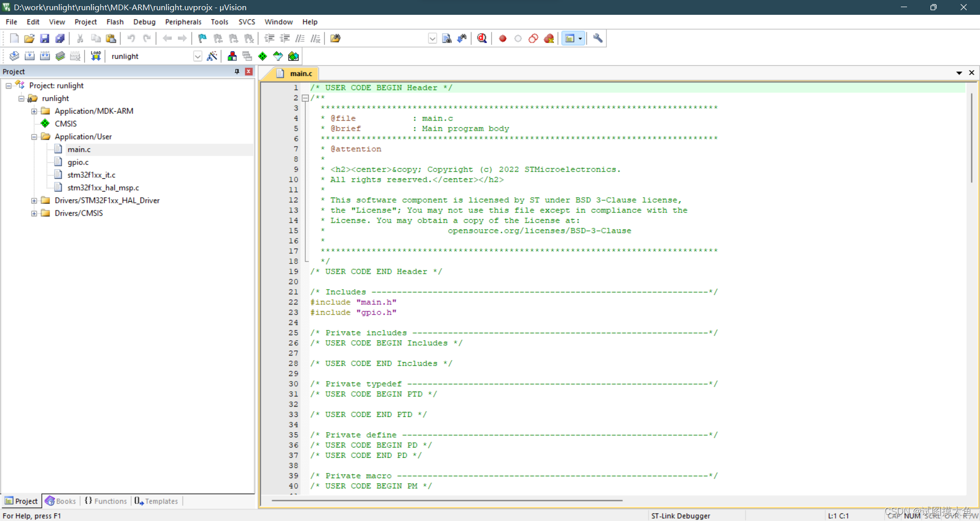This screenshot has height=521, width=980.
Task: Open Find in Files search
Action: 447,38
